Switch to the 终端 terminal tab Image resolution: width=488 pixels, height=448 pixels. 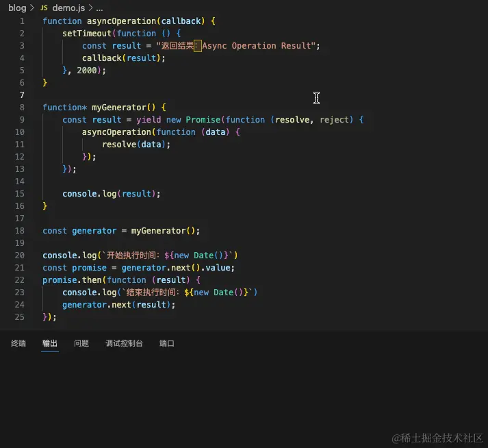coord(18,343)
